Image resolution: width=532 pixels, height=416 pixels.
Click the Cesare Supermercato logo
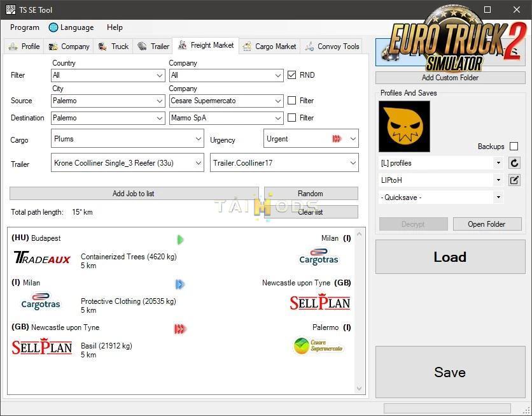coord(318,346)
